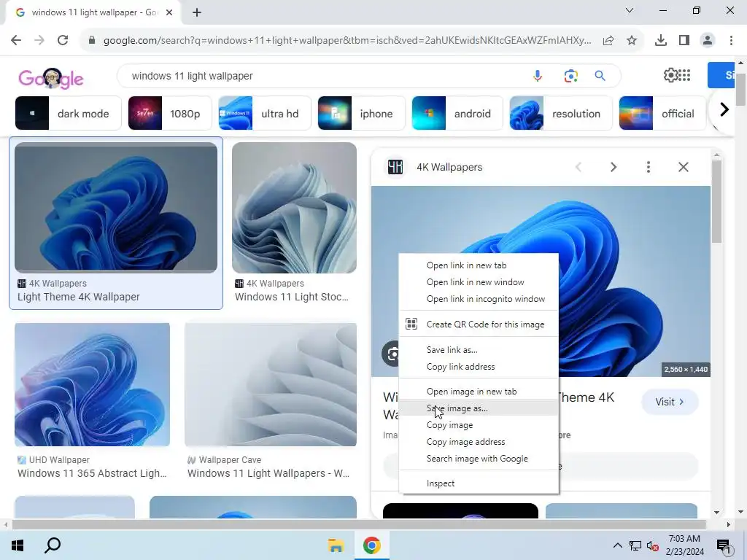
Task: Select the 1080p filter chip
Action: [x=170, y=113]
